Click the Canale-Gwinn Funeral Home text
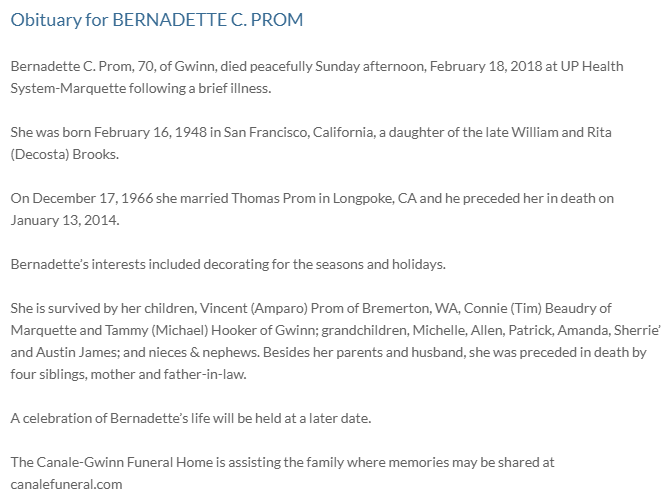The image size is (671, 504). click(125, 462)
